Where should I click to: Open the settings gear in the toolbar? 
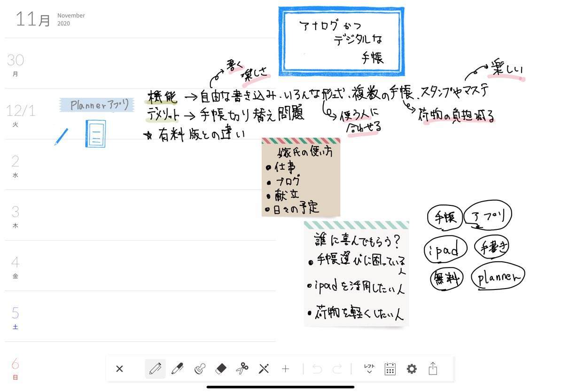pos(412,369)
